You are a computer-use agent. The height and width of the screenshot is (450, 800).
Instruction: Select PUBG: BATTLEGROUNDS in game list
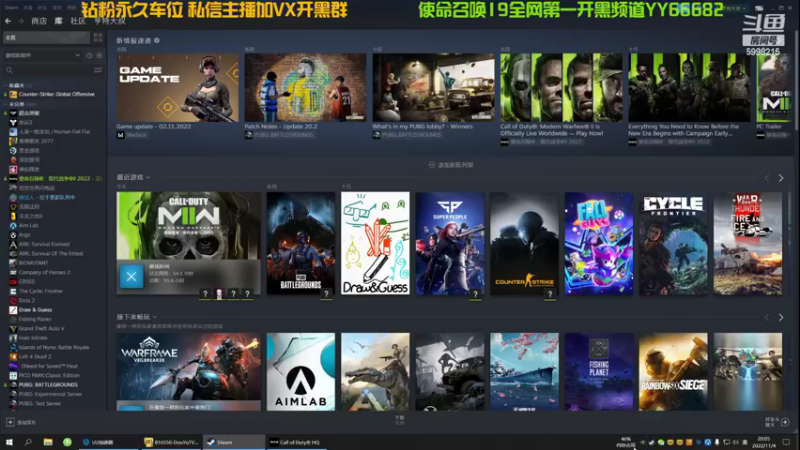click(x=48, y=385)
